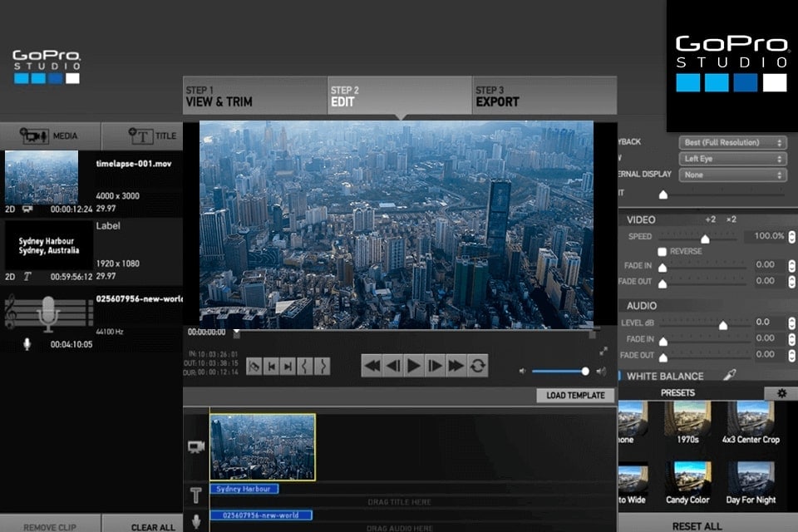The image size is (798, 532).
Task: Open the playback quality dropdown
Action: [733, 142]
